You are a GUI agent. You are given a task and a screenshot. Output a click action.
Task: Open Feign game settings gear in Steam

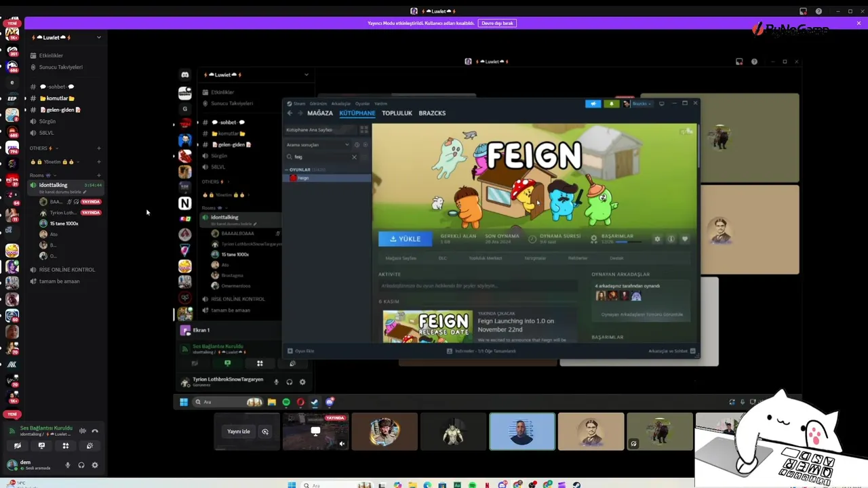pos(657,239)
